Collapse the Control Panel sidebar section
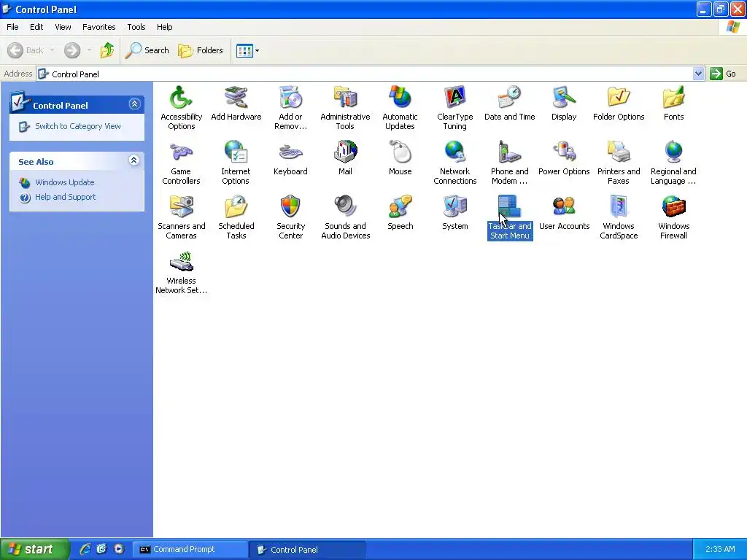Viewport: 747px width, 560px height. pyautogui.click(x=134, y=104)
